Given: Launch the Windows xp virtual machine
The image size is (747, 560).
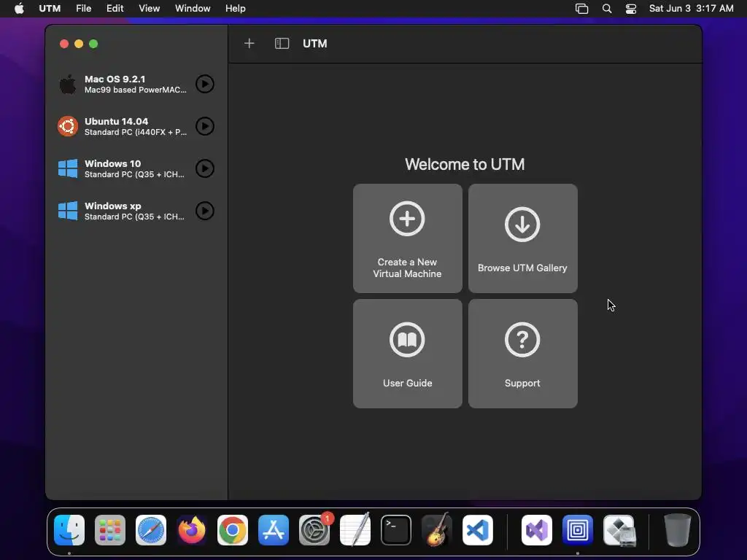Looking at the screenshot, I should tap(205, 211).
